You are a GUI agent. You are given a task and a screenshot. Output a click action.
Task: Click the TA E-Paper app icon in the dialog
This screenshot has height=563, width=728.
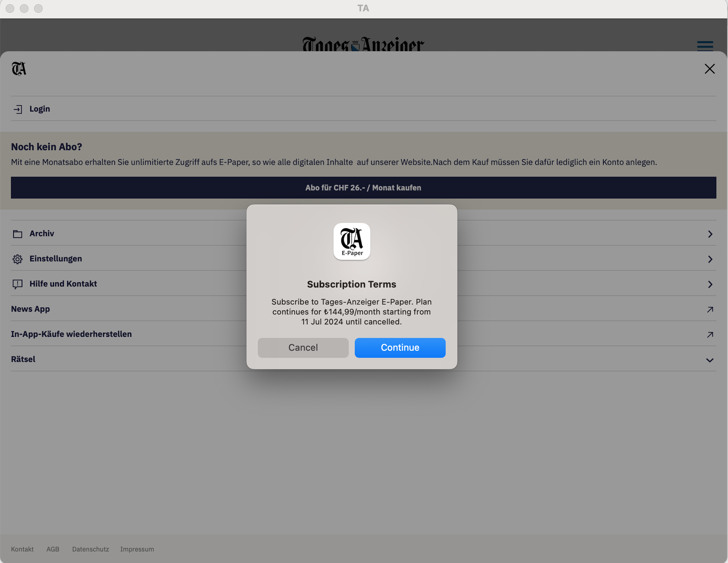click(352, 241)
